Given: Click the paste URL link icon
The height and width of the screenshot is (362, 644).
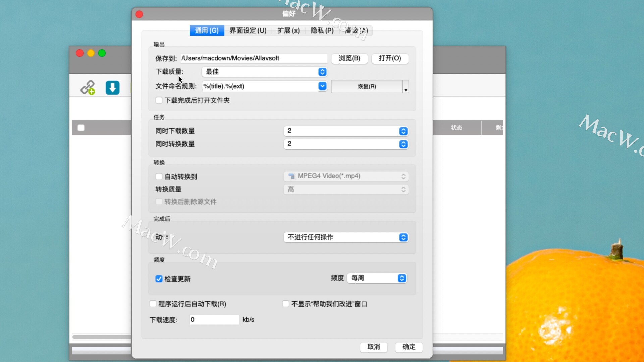Looking at the screenshot, I should tap(88, 87).
